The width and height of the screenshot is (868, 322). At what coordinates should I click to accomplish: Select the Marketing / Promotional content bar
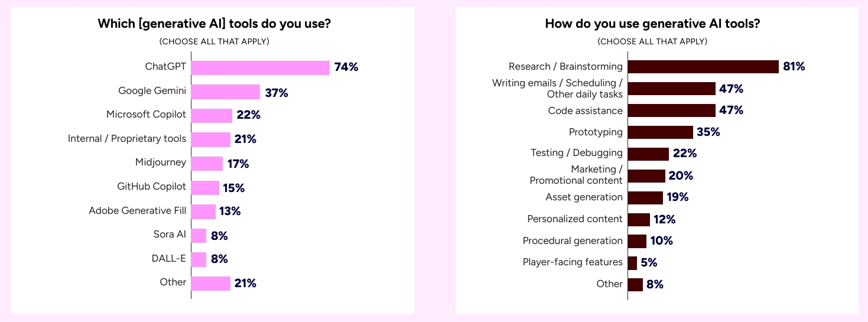tap(646, 176)
